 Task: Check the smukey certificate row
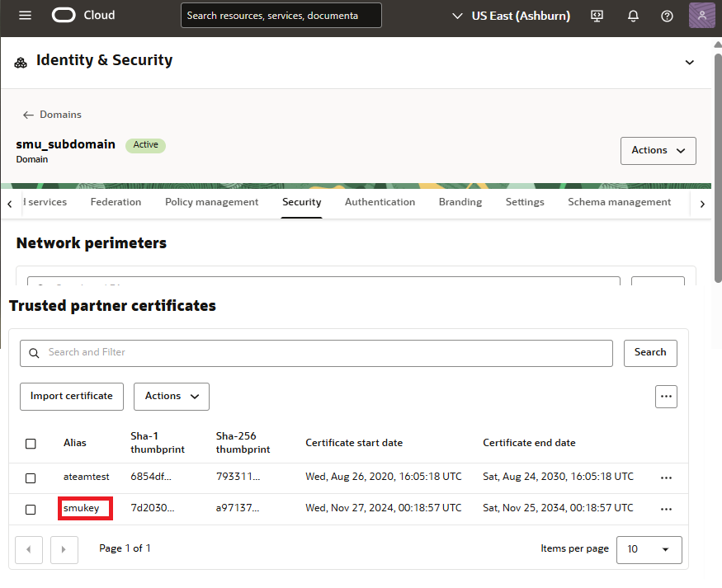31,509
